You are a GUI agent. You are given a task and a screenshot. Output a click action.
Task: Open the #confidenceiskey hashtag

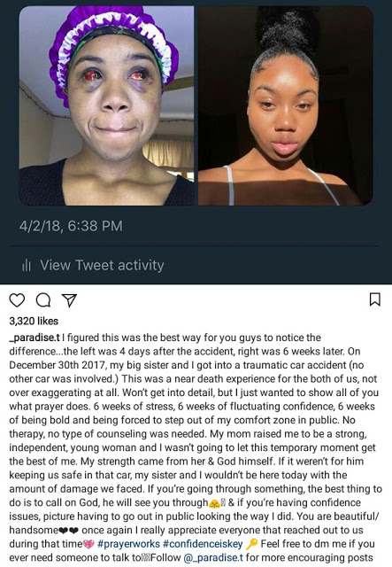point(203,544)
